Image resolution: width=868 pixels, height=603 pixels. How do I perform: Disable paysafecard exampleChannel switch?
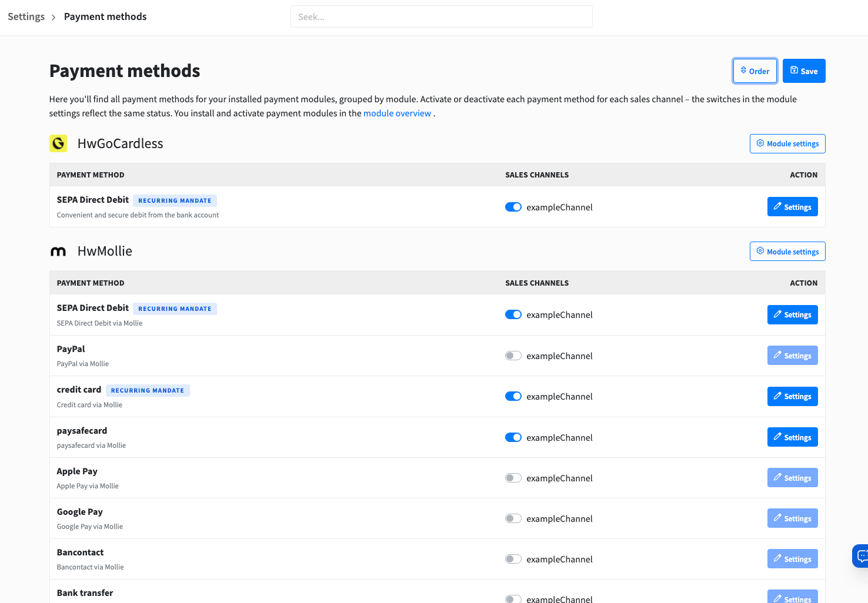[x=513, y=437]
